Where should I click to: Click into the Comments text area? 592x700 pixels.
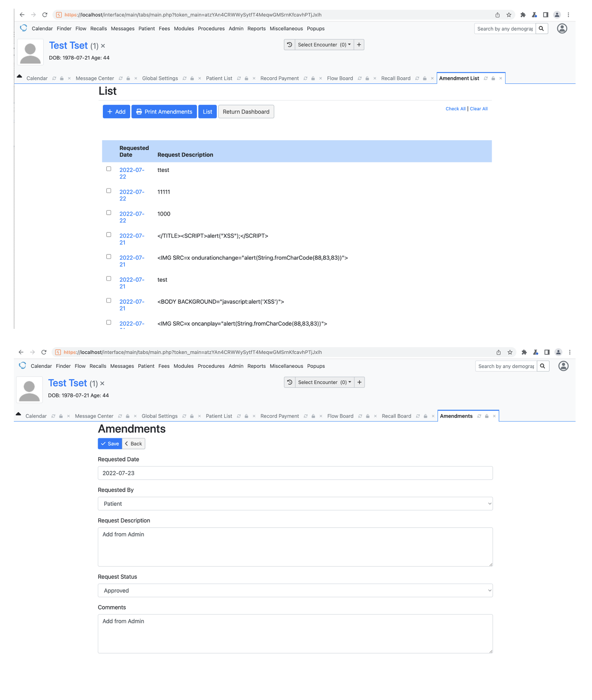pos(295,634)
